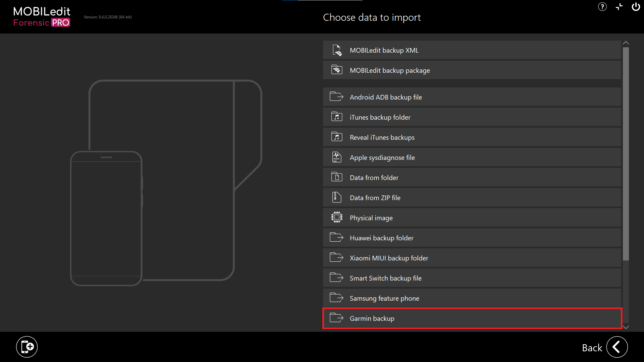
Task: Click the scrollbar up arrow
Action: click(x=626, y=43)
